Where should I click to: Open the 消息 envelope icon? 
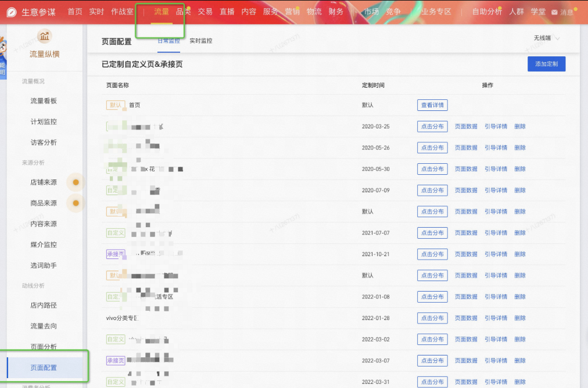554,12
